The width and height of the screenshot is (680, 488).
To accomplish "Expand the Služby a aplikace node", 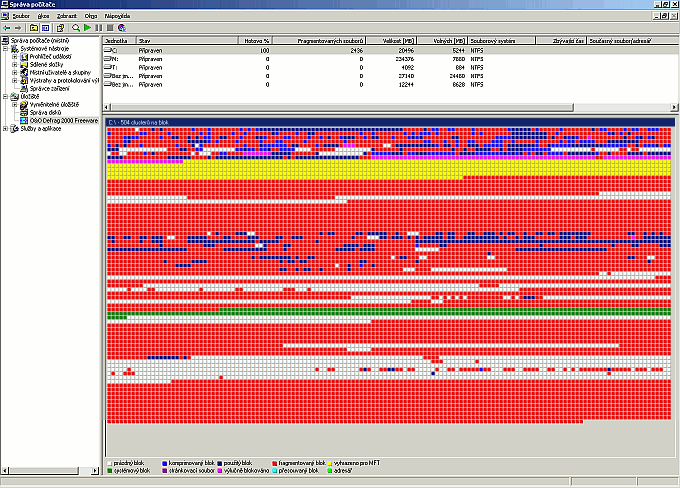I will 6,128.
